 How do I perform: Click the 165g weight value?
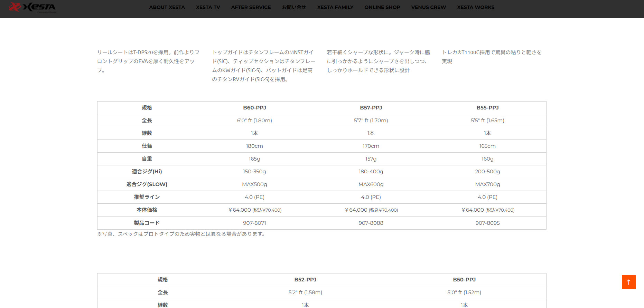[x=254, y=159]
